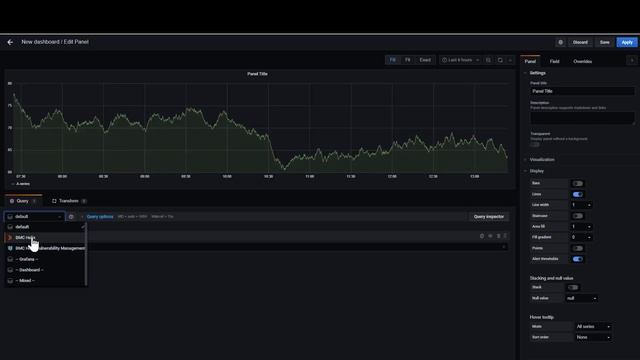This screenshot has width=640, height=360.
Task: Toggle the Transparent switch
Action: coord(535,144)
